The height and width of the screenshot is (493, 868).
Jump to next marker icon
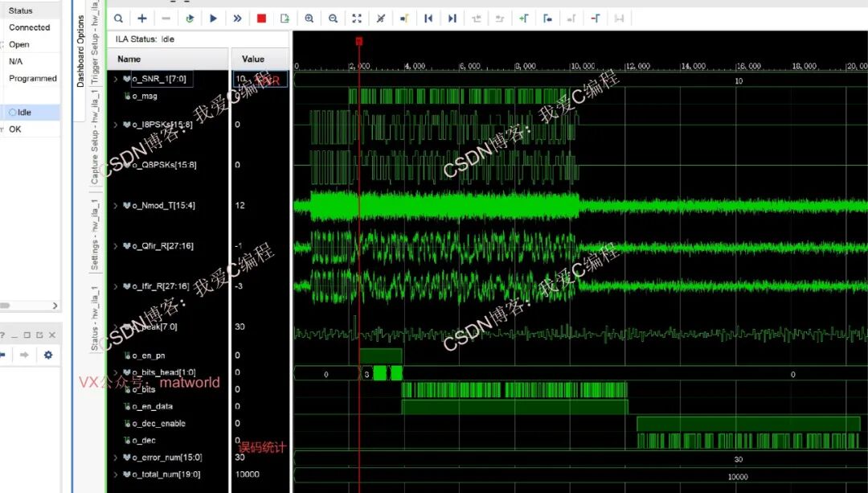coord(571,18)
